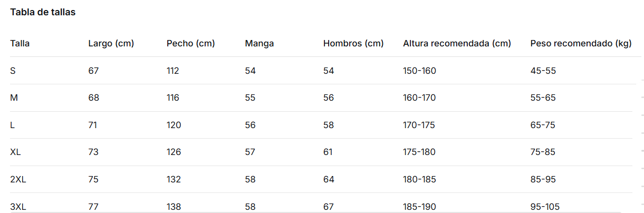
Task: Click the Pecho (cm) column header
Action: (191, 43)
